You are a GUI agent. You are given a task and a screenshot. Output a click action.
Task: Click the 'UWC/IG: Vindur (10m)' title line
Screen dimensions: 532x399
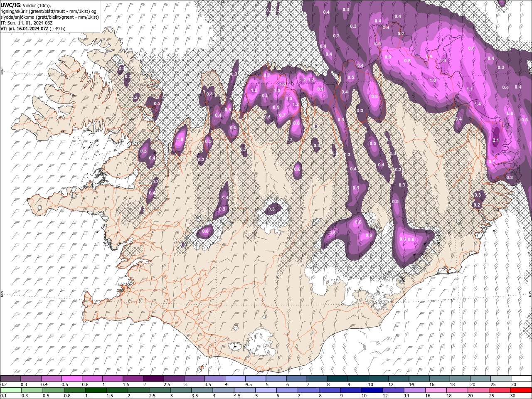coord(26,5)
